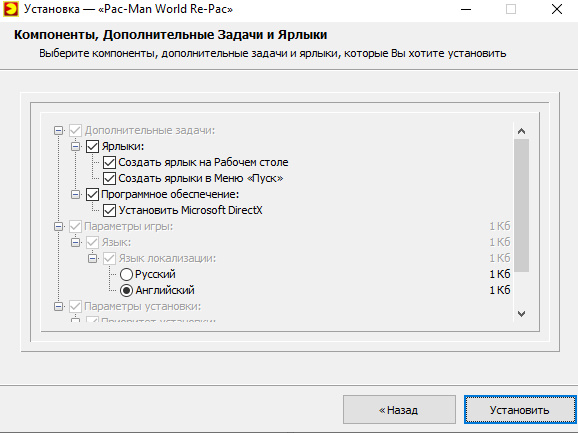The width and height of the screenshot is (578, 433).
Task: Click the "« Назад" button
Action: [x=399, y=410]
